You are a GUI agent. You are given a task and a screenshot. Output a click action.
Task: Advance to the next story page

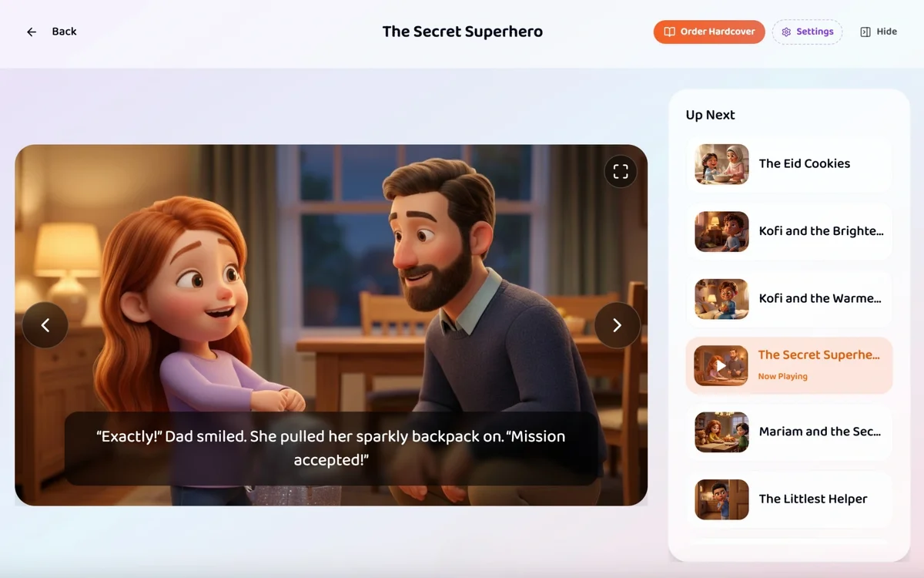617,325
